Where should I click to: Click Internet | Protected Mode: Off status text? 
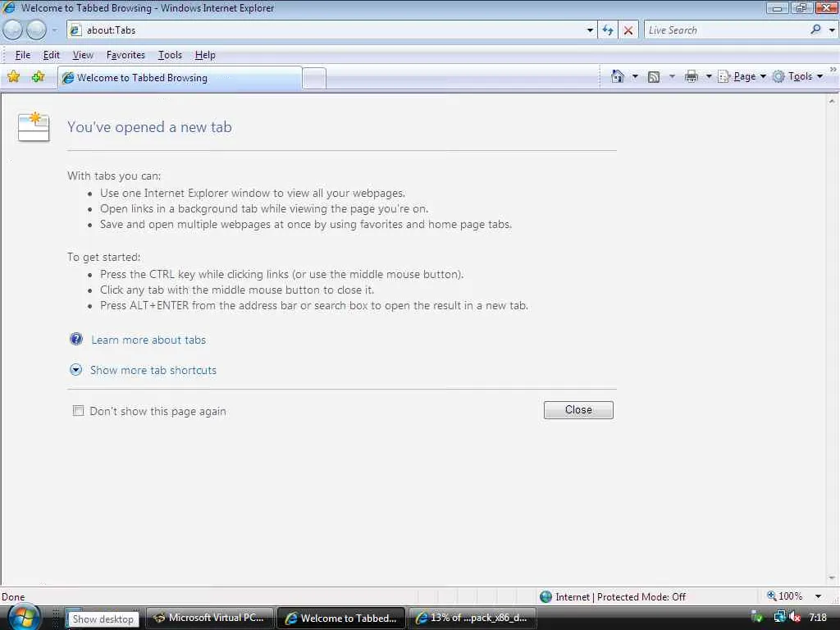click(x=620, y=597)
